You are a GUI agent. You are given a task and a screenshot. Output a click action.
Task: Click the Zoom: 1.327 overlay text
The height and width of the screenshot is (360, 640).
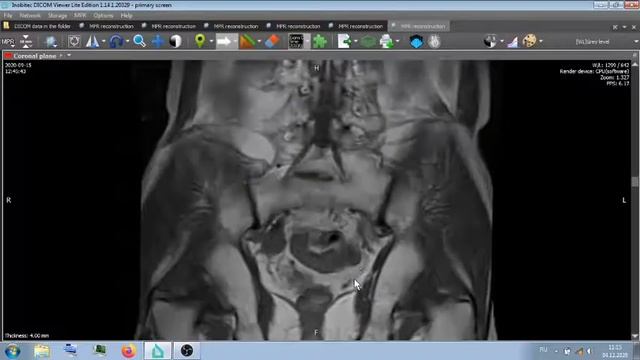coord(614,78)
